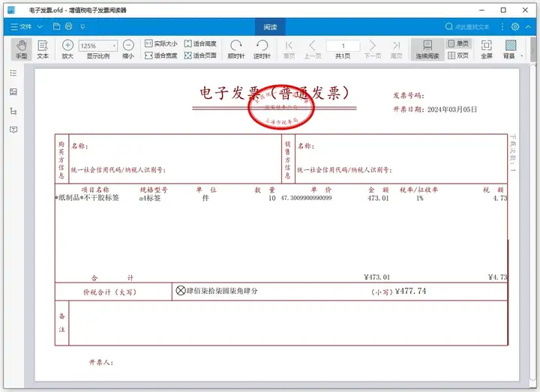540x392 pixels.
Task: Go to next page 下一页
Action: [x=373, y=49]
